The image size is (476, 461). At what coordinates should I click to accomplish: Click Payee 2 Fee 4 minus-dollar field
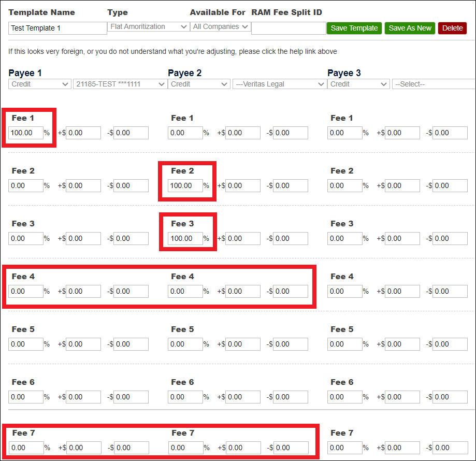point(291,292)
